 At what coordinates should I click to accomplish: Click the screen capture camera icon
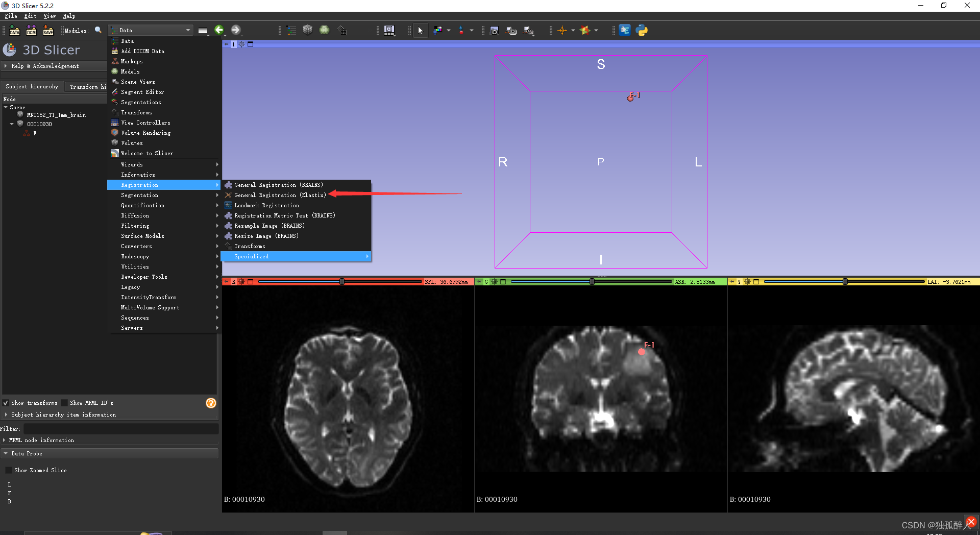494,30
